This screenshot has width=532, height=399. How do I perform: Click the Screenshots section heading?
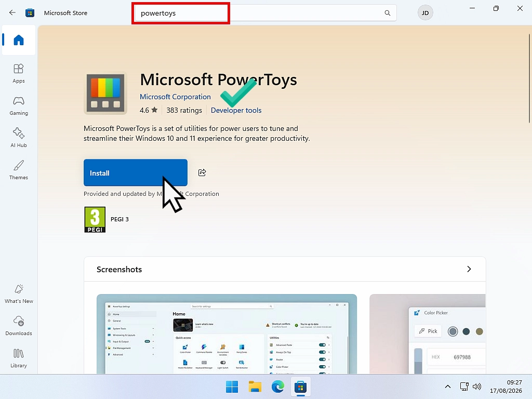(119, 270)
